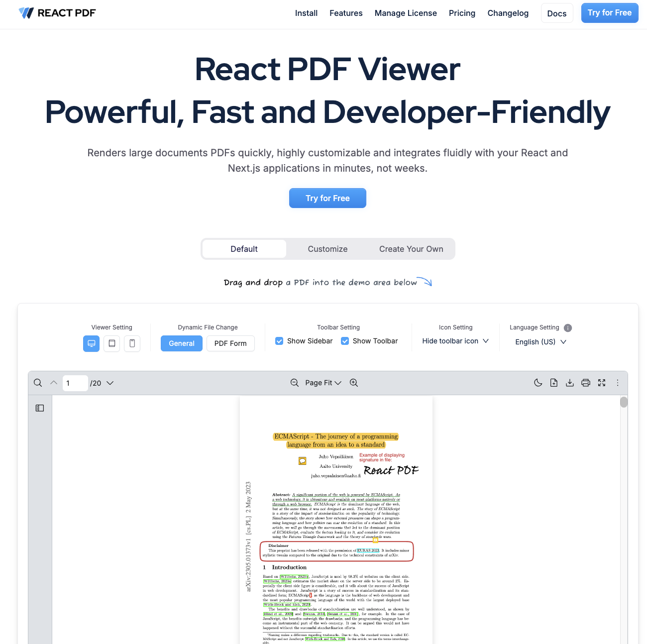This screenshot has width=647, height=644.
Task: Zoom out the PDF document
Action: (295, 383)
